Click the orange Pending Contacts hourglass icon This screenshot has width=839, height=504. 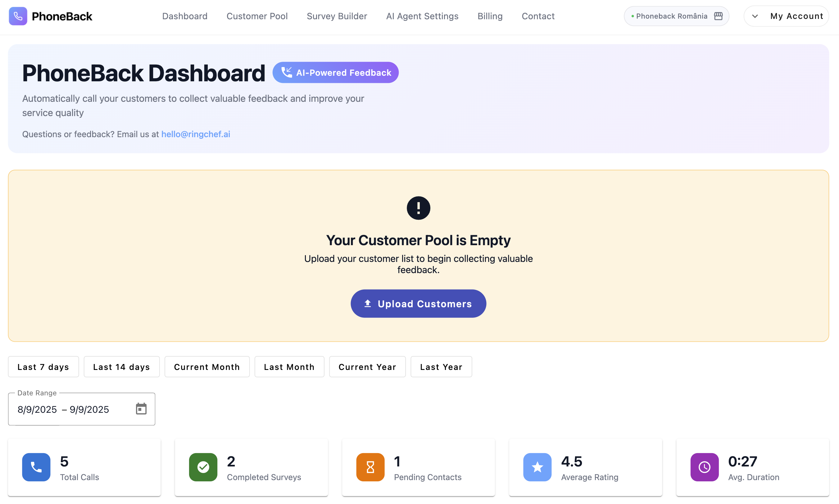click(x=370, y=467)
